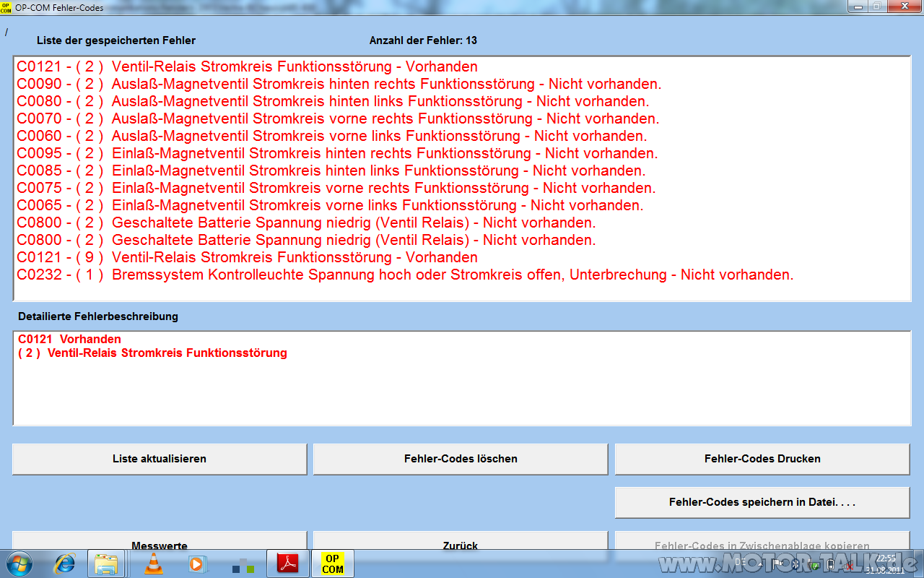Screen dimensions: 924x578
Task: Go back with the Zurück button
Action: (461, 543)
